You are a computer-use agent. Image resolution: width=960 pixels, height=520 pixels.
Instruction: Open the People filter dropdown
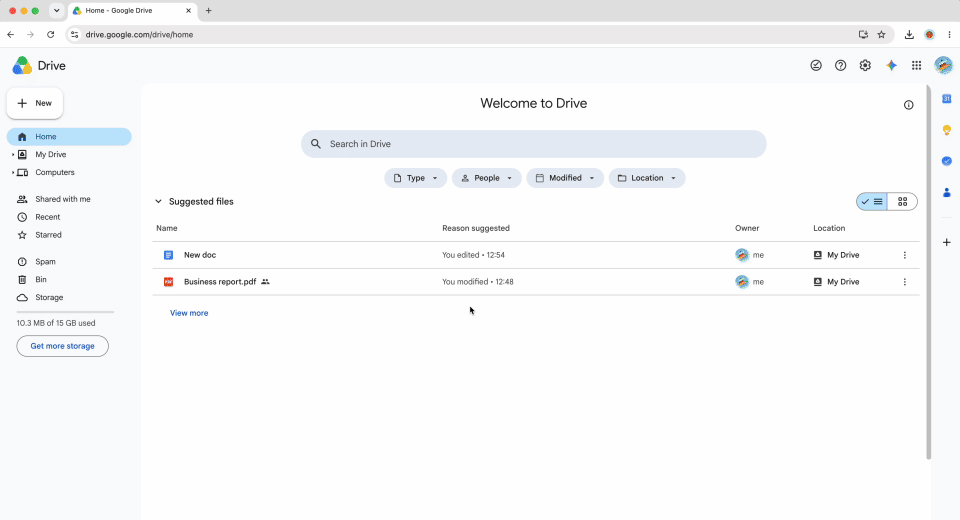pos(487,178)
